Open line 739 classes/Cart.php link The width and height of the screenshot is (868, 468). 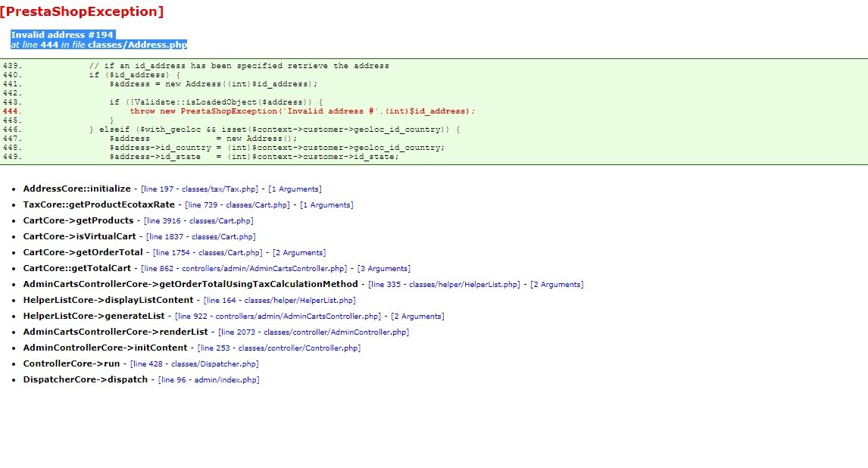pyautogui.click(x=237, y=205)
